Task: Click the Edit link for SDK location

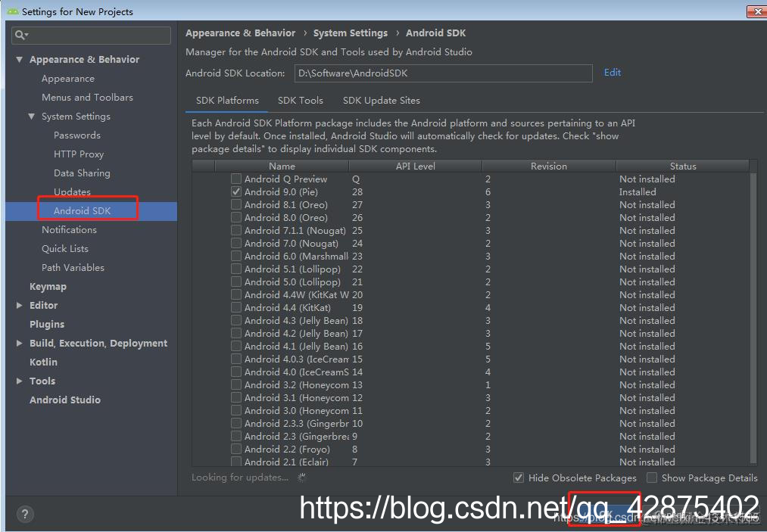Action: click(613, 73)
